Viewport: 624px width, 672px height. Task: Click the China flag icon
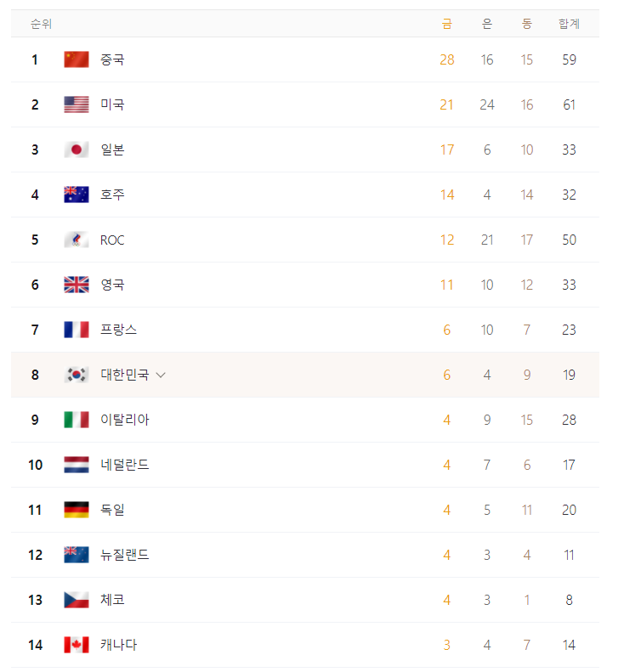(x=77, y=59)
